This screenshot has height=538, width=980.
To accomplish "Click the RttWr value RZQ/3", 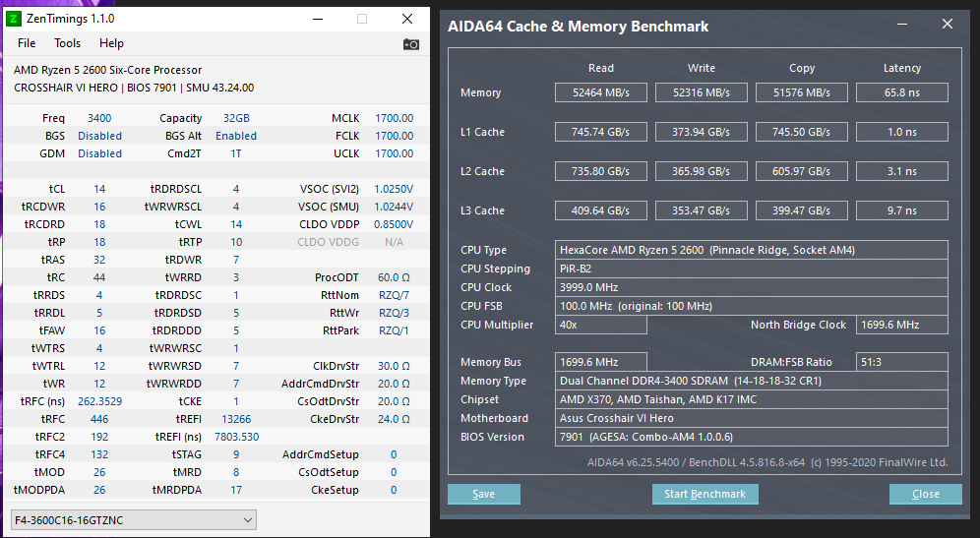I will click(x=394, y=313).
